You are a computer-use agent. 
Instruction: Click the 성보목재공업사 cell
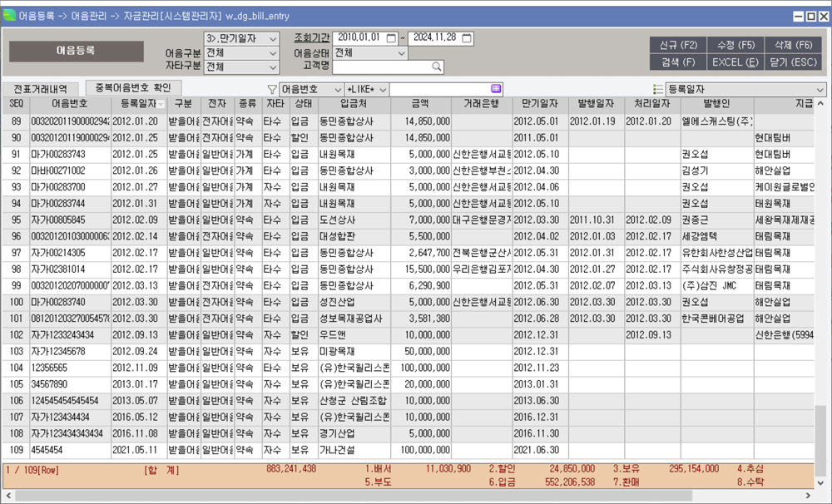(354, 319)
